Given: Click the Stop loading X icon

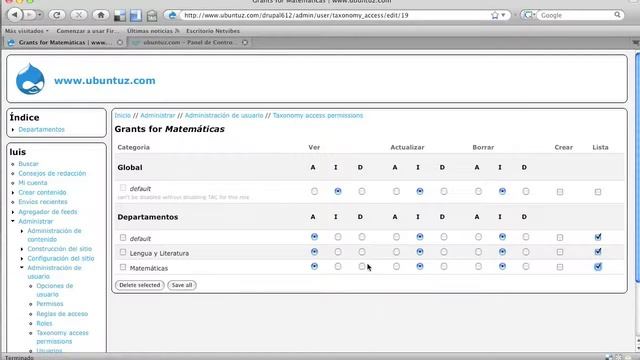Looking at the screenshot, I should (x=78, y=15).
